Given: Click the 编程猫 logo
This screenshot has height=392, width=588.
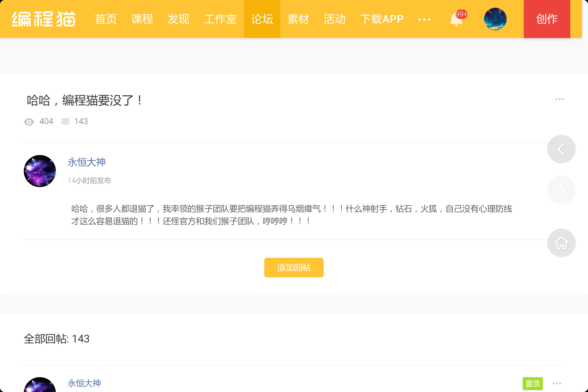Looking at the screenshot, I should pyautogui.click(x=43, y=19).
